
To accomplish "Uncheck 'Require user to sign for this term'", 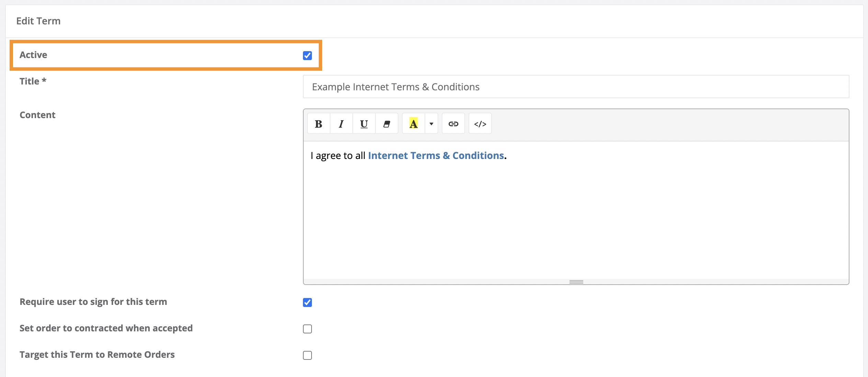I will click(307, 302).
